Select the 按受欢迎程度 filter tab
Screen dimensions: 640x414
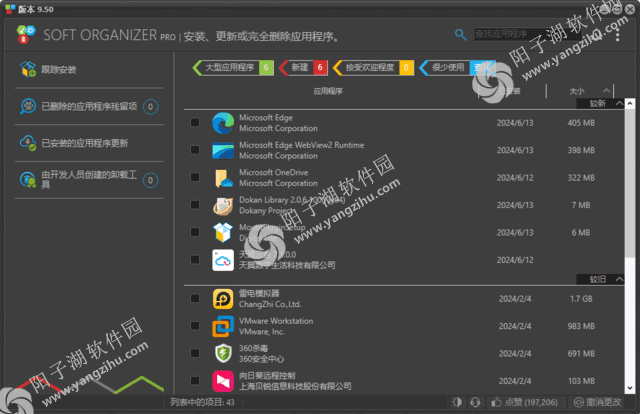click(373, 67)
